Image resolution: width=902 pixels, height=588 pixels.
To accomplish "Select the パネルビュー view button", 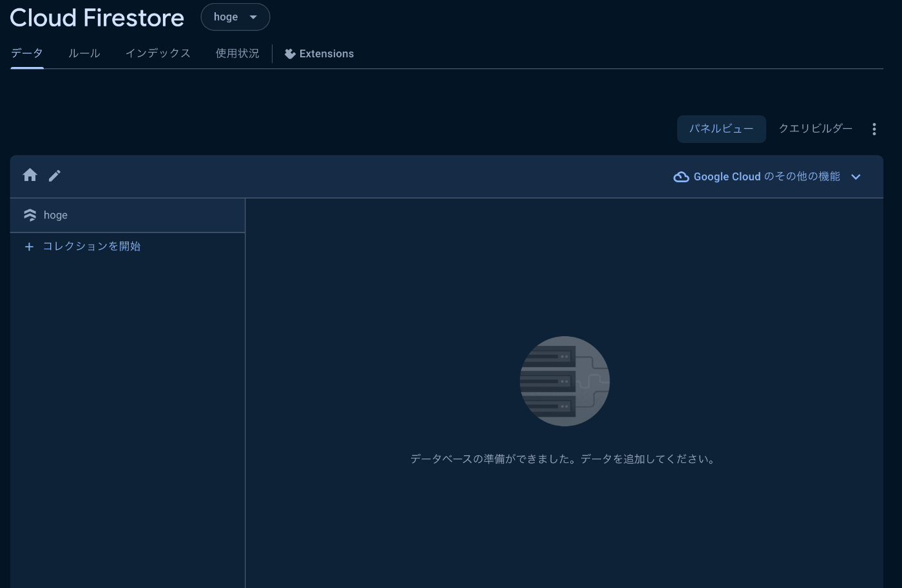I will click(x=722, y=129).
